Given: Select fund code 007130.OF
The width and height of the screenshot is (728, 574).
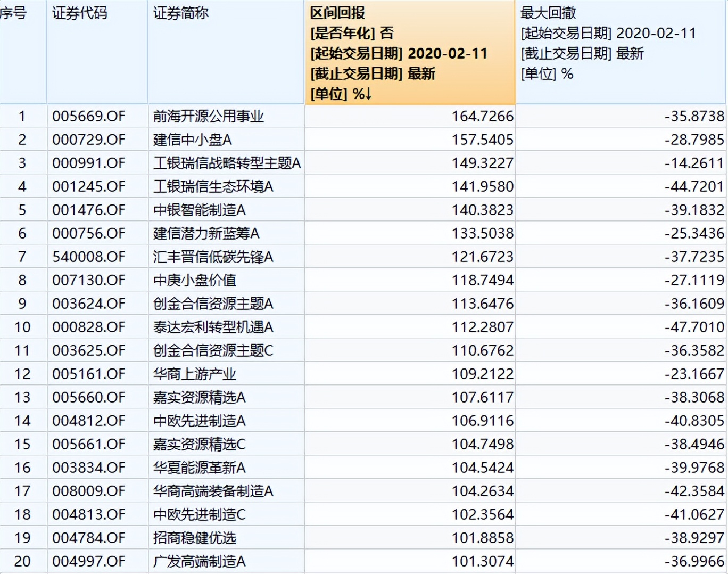Looking at the screenshot, I should [x=88, y=280].
